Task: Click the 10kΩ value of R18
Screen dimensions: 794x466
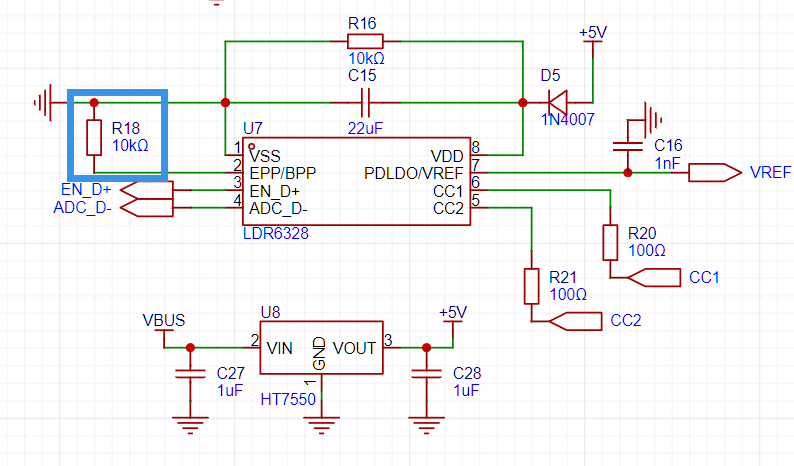Action: [x=130, y=146]
